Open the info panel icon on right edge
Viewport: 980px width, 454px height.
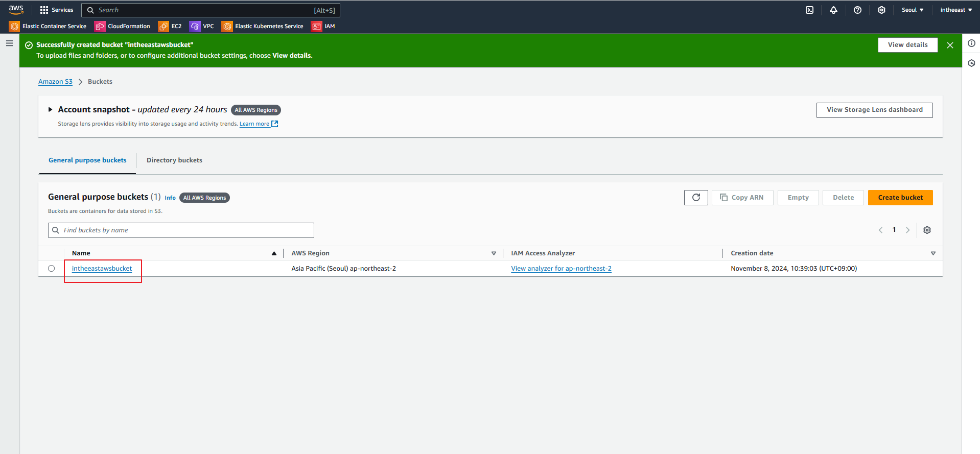(971, 43)
